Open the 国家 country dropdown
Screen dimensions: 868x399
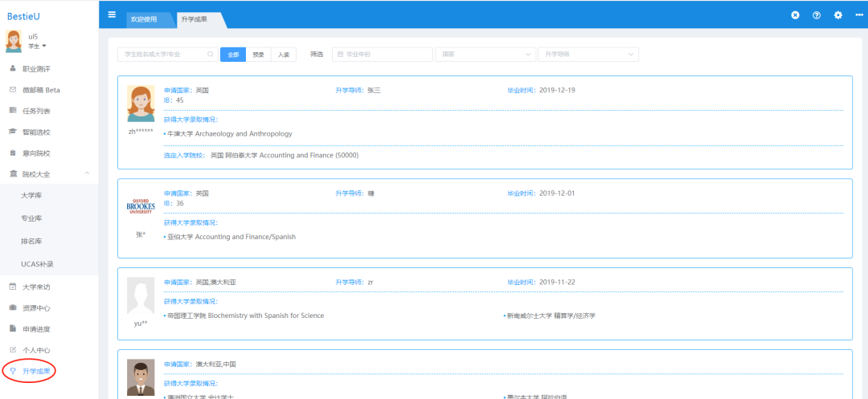485,55
